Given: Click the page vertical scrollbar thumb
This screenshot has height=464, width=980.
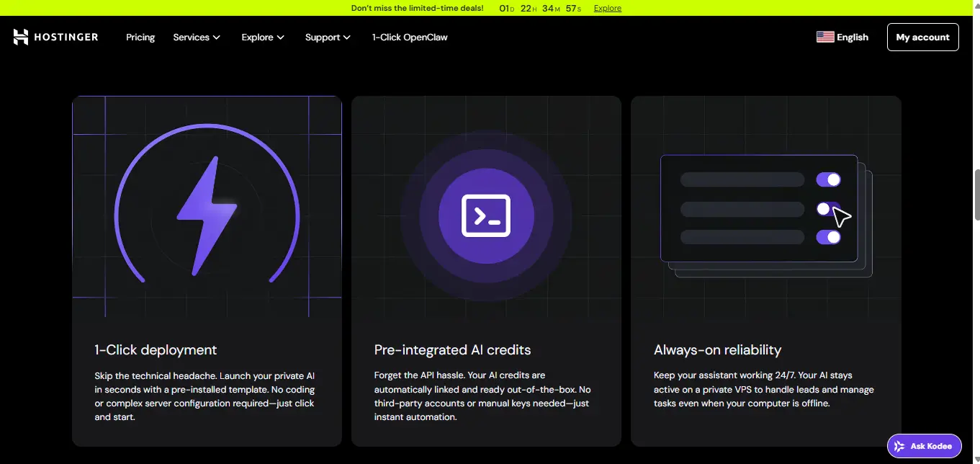Looking at the screenshot, I should coord(976,195).
